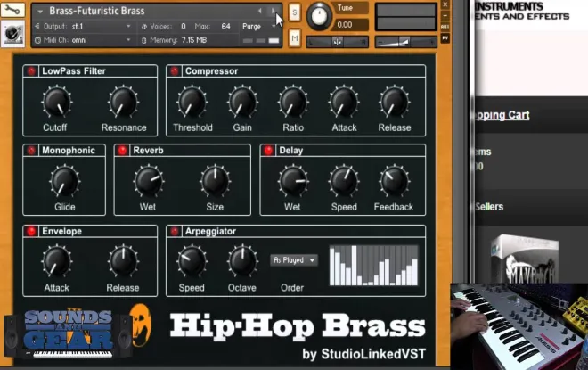Toggle the LowPass Filter power LED

click(31, 71)
